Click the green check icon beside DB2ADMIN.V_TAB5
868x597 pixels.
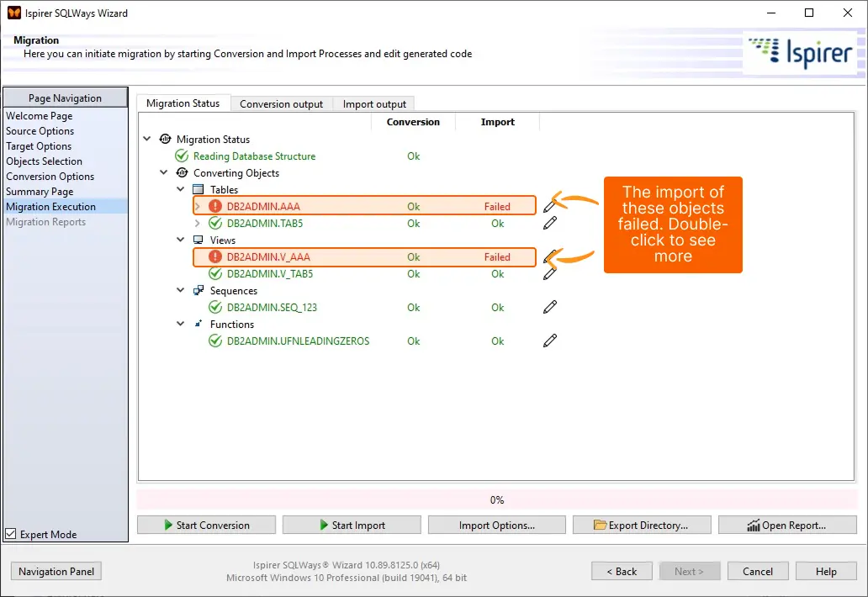214,273
